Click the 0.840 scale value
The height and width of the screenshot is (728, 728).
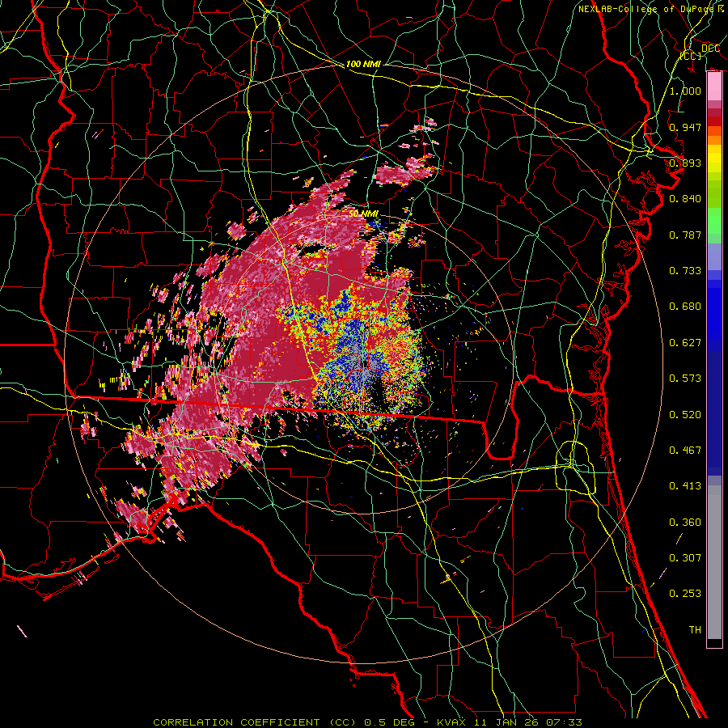pos(685,199)
